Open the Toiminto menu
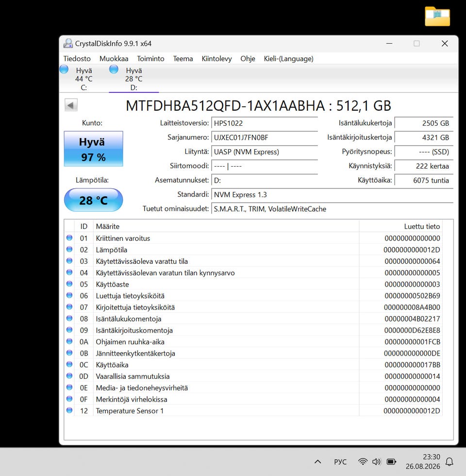The image size is (466, 476). click(150, 59)
